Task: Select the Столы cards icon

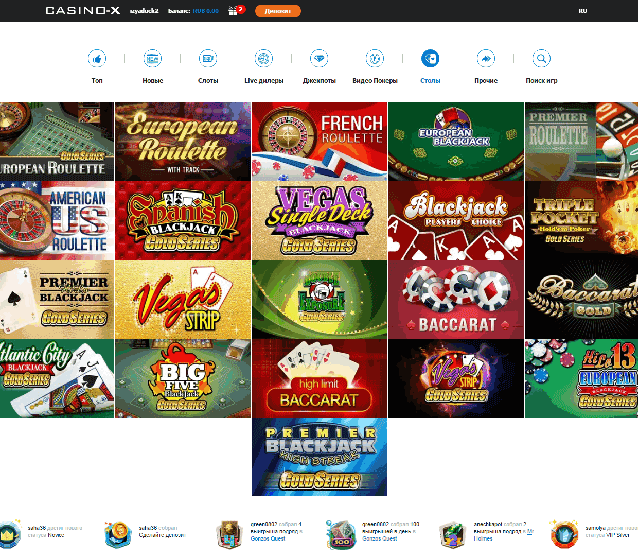Action: 430,58
